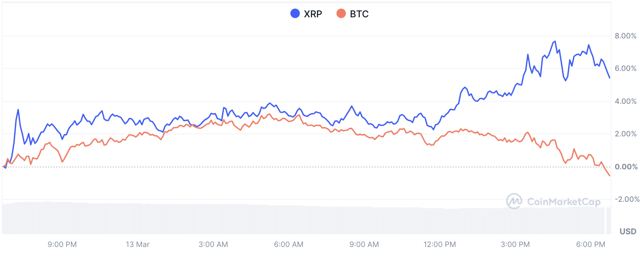Click the 4.00% y-axis label
Viewport: 644px width, 255px height.
click(x=625, y=101)
